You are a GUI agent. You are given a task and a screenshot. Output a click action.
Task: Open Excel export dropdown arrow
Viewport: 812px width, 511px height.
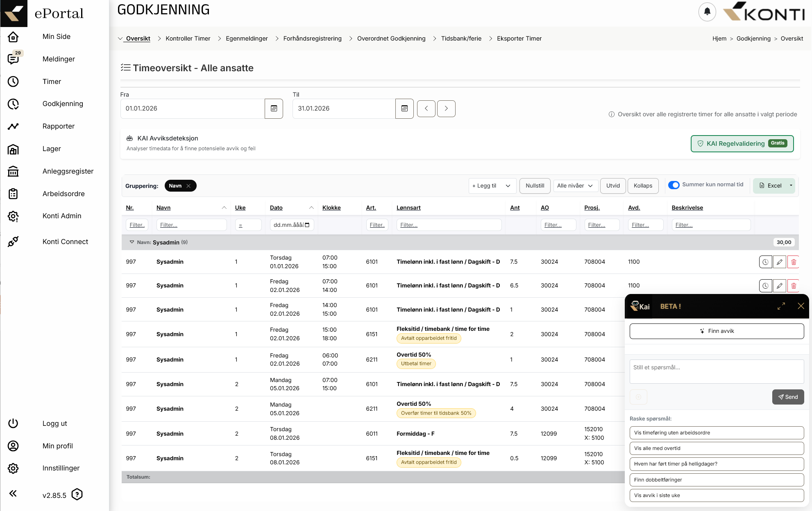[791, 185]
